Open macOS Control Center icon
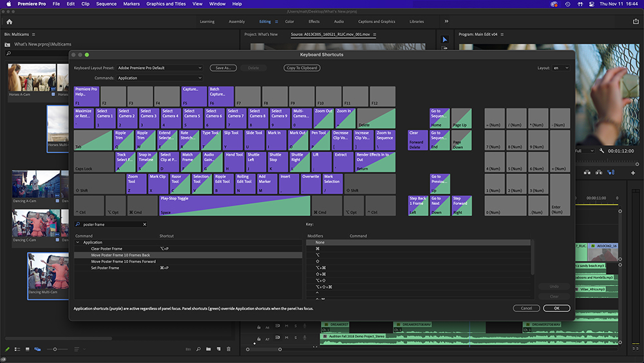Viewport: 644px width, 363px height. pyautogui.click(x=591, y=4)
